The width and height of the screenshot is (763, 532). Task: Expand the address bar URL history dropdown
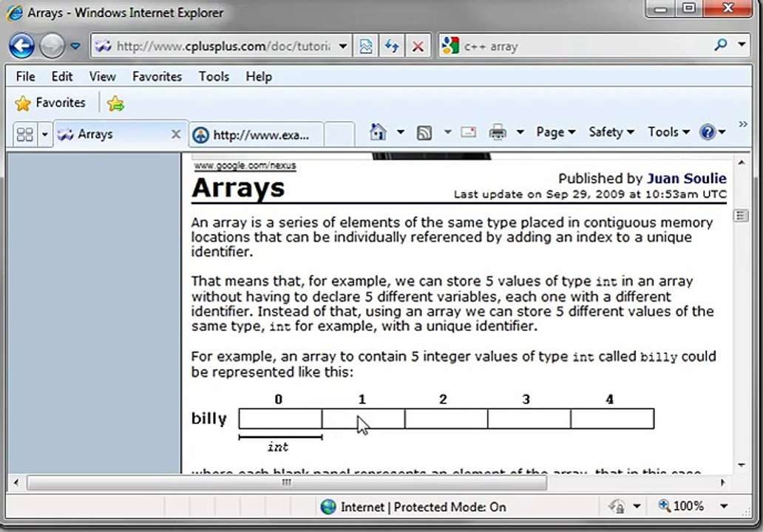[343, 47]
